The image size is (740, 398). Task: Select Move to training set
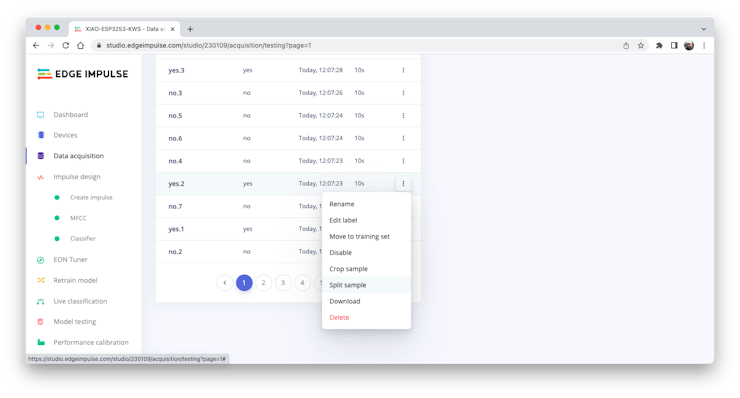(360, 237)
